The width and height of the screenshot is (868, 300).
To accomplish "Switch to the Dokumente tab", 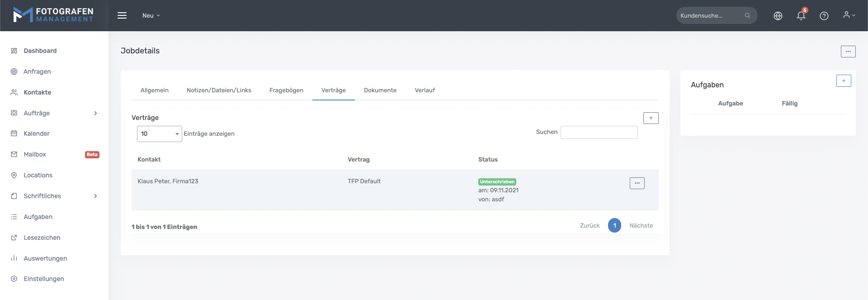I will pos(380,90).
